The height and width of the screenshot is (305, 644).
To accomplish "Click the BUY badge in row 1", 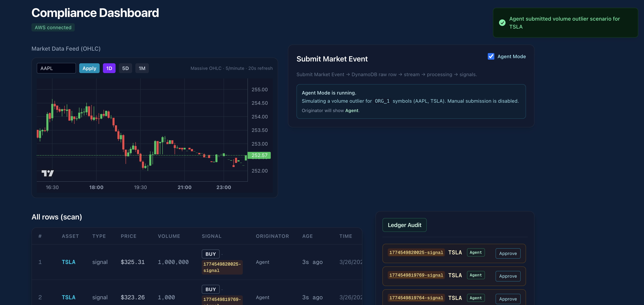I will (x=211, y=254).
